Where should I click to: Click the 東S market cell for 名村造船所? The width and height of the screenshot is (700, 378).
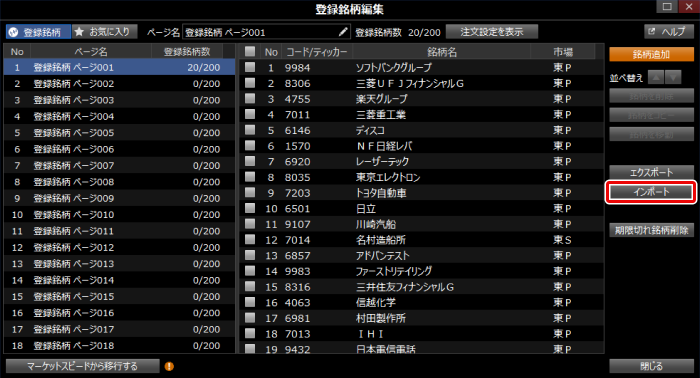click(x=562, y=240)
